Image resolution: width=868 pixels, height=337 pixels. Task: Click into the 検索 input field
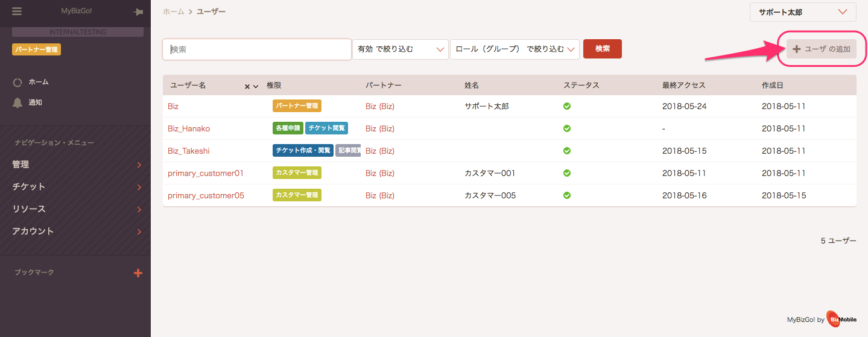pyautogui.click(x=257, y=49)
